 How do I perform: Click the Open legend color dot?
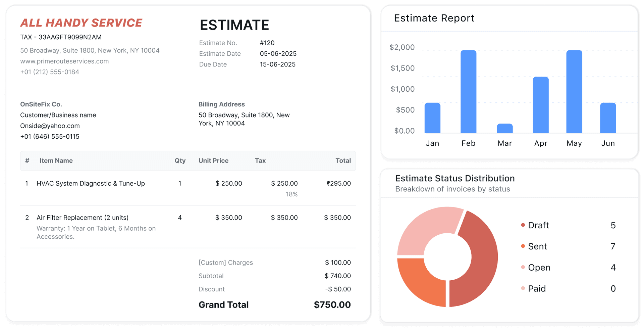(x=523, y=267)
